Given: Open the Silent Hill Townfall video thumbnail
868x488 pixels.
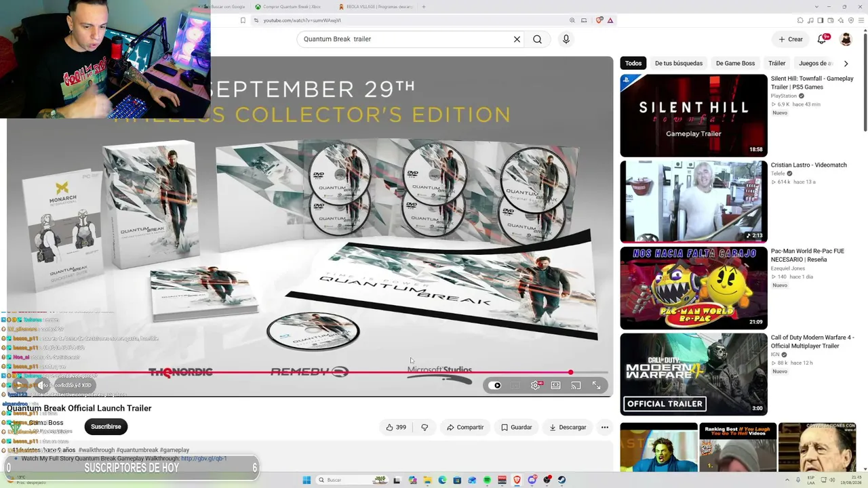Looking at the screenshot, I should 694,116.
